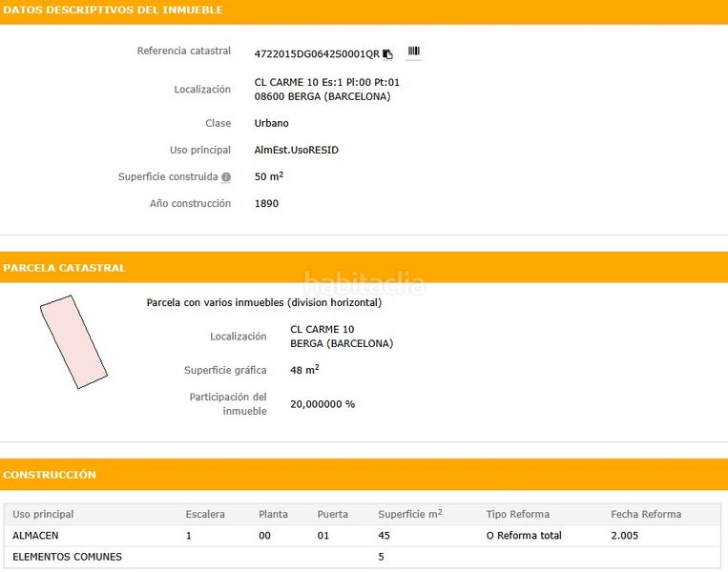This screenshot has width=728, height=572.
Task: Click the Uso principal column header
Action: tap(43, 514)
